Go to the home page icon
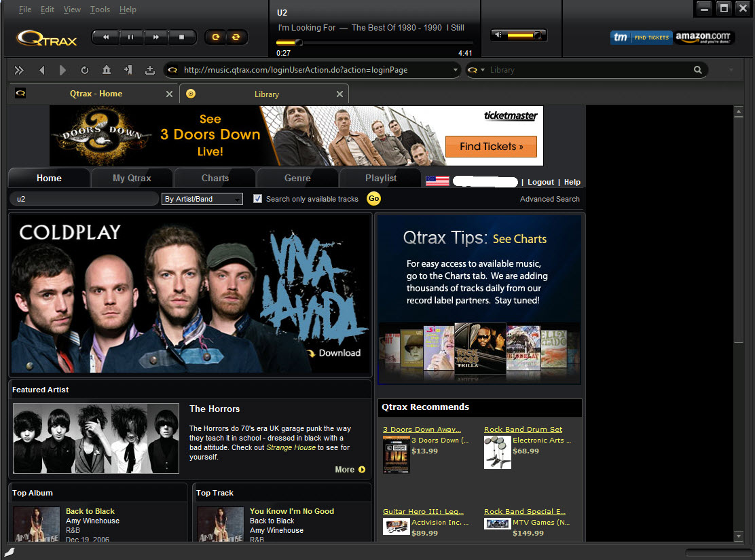The height and width of the screenshot is (560, 755). [107, 71]
